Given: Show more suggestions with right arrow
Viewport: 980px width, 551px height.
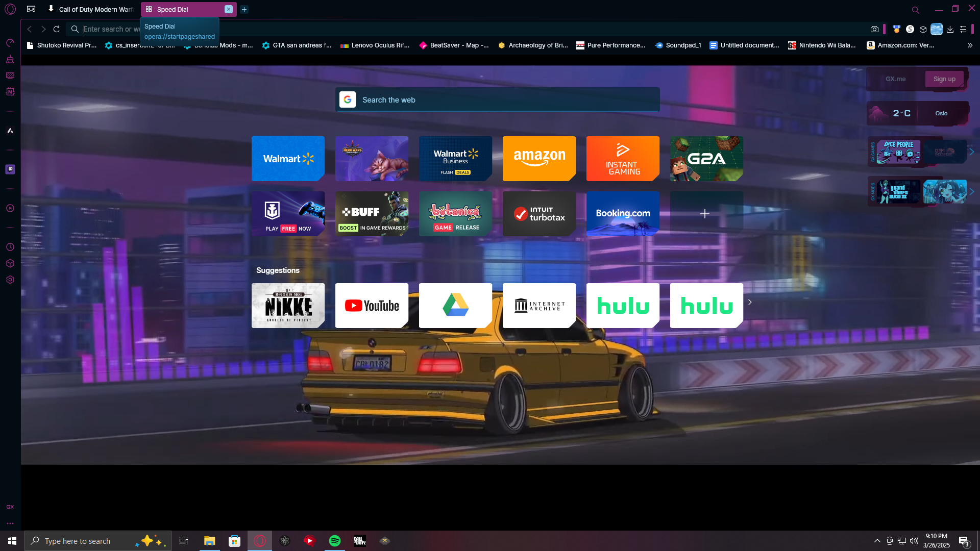Looking at the screenshot, I should tap(750, 302).
